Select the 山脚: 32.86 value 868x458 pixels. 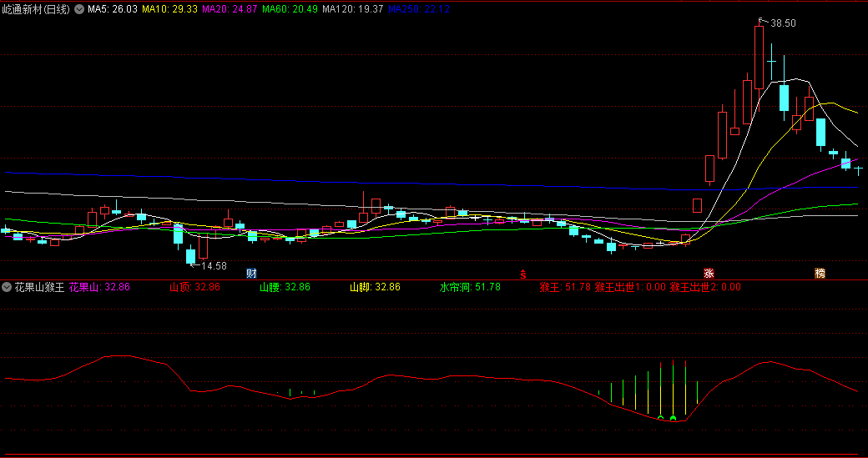[x=375, y=287]
